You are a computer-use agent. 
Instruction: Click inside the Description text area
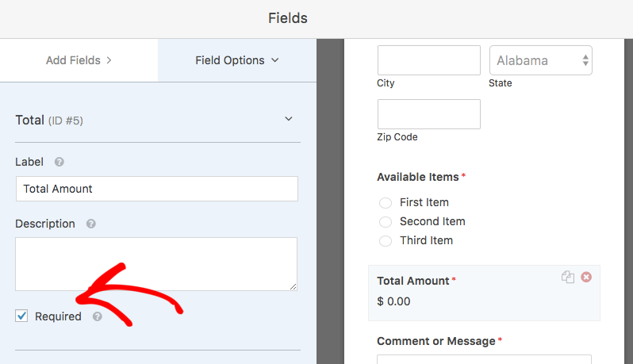tap(156, 264)
